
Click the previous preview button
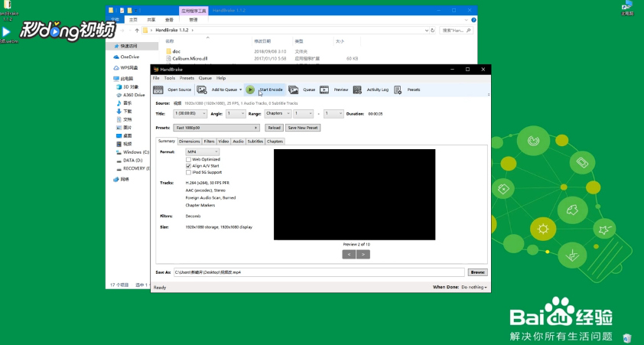tap(349, 255)
